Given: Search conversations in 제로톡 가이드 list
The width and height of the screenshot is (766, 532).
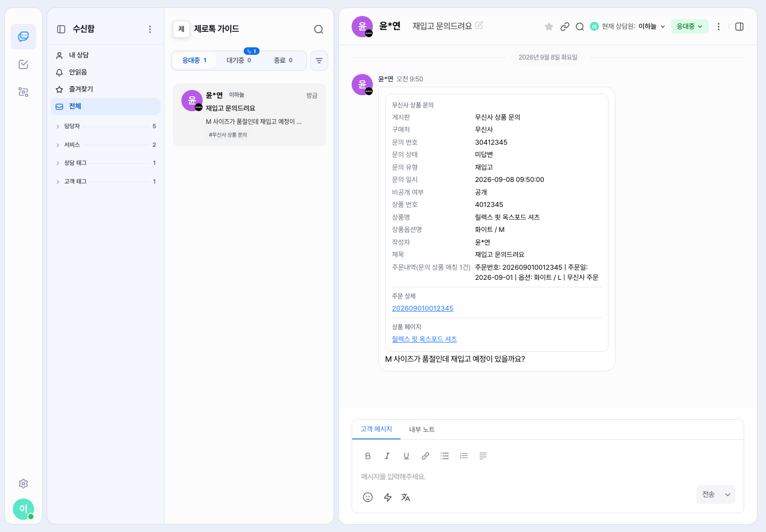Looking at the screenshot, I should point(319,29).
